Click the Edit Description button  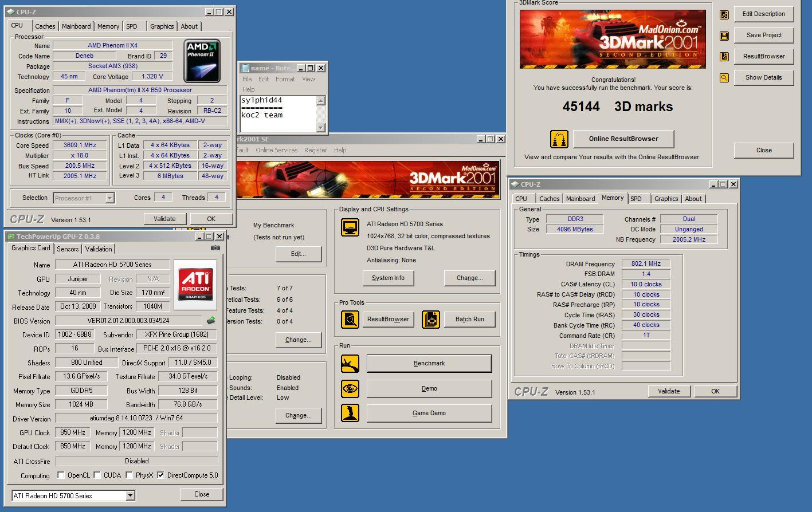[764, 14]
